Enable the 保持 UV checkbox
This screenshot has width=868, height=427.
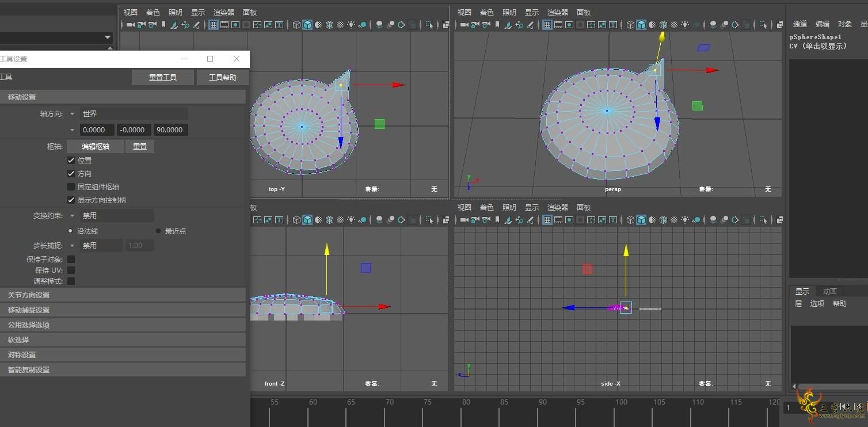pos(71,270)
